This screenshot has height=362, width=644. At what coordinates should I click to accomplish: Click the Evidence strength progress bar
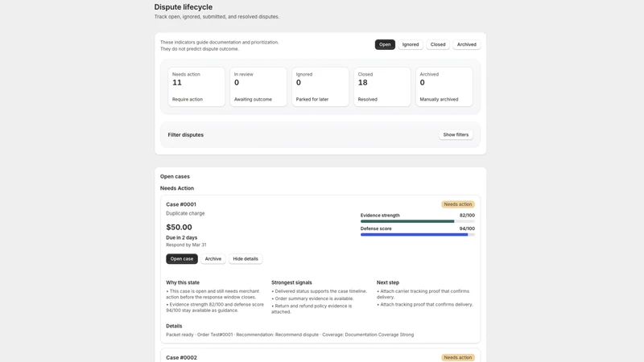point(418,221)
